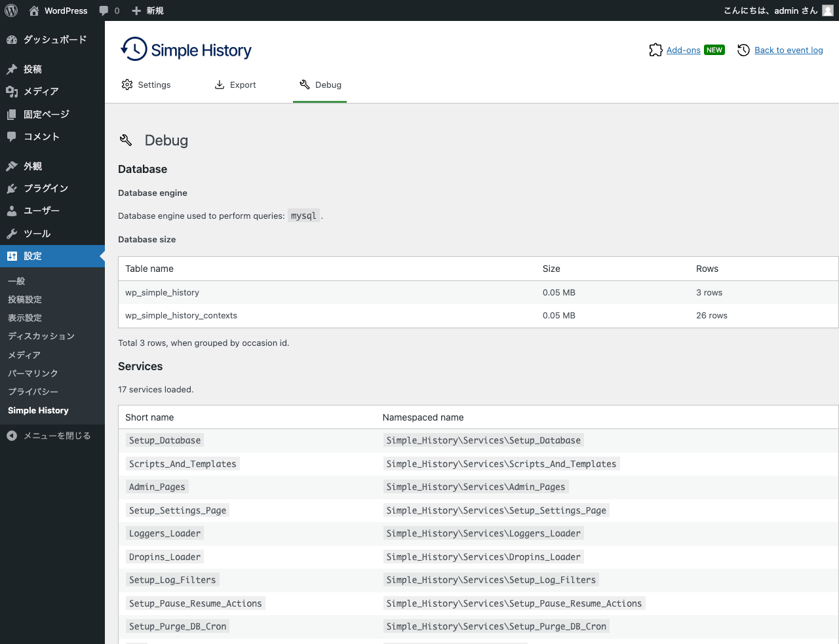
Task: Click the Simple History clock logo
Action: (134, 49)
